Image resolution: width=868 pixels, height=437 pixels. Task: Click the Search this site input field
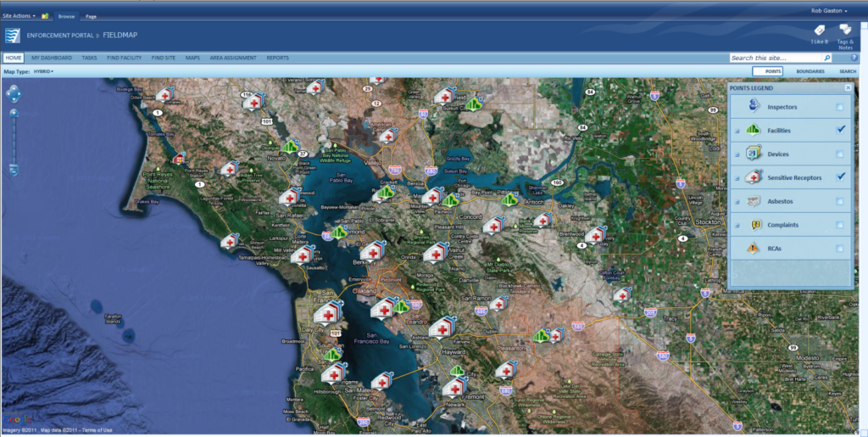[x=776, y=58]
